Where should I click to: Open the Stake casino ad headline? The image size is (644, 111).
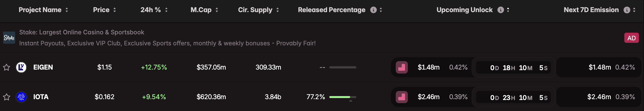(x=82, y=32)
